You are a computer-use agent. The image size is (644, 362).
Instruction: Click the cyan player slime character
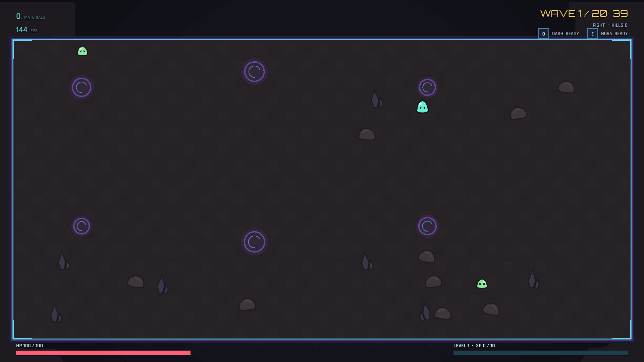coord(422,107)
